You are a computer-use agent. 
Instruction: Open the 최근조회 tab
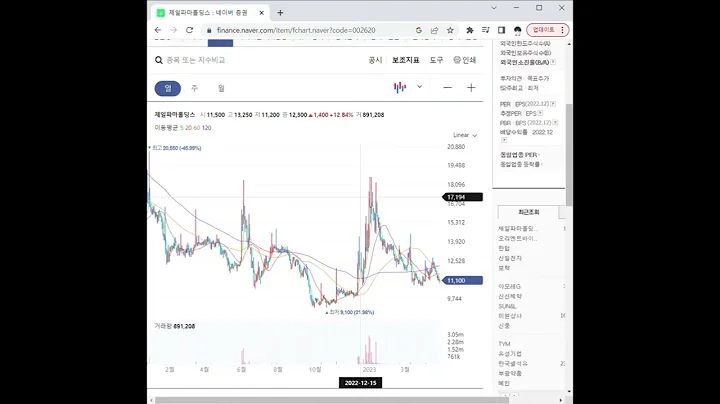click(529, 212)
